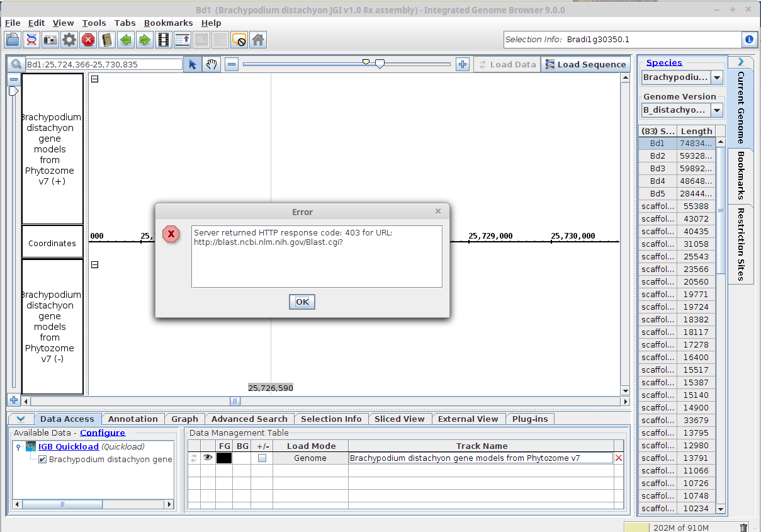Click the green right arrow icon
The image size is (761, 532).
coord(145,40)
